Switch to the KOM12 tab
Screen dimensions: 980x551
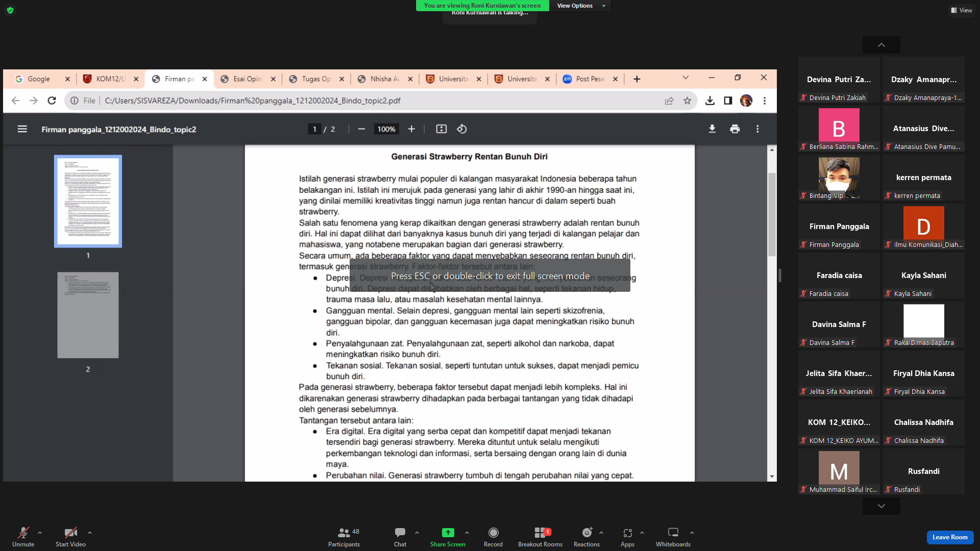(x=111, y=79)
